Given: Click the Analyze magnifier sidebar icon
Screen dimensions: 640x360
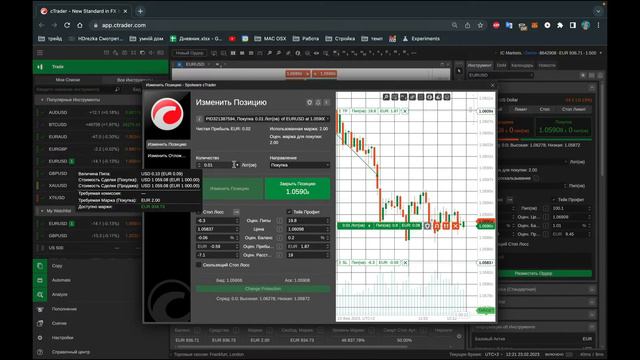Looking at the screenshot, I should pos(40,294).
